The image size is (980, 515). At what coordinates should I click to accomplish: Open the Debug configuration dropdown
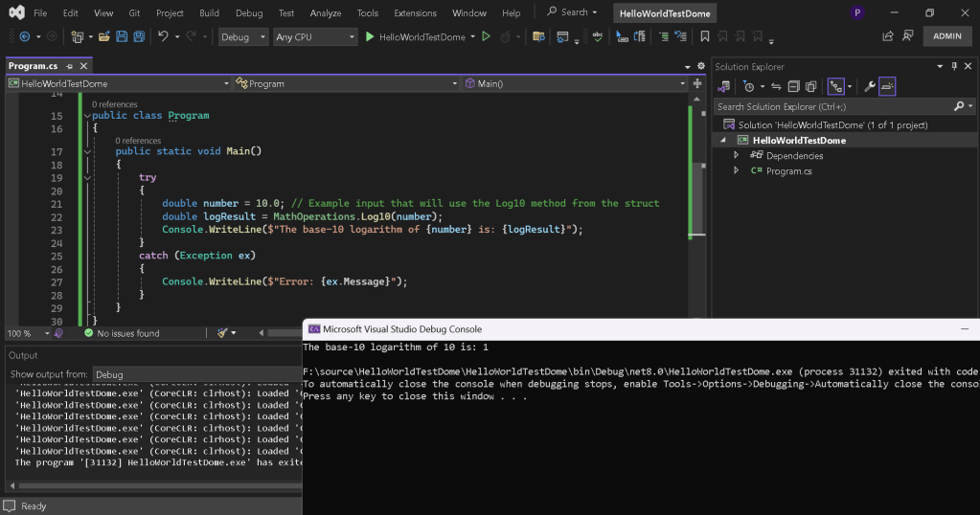(x=243, y=36)
